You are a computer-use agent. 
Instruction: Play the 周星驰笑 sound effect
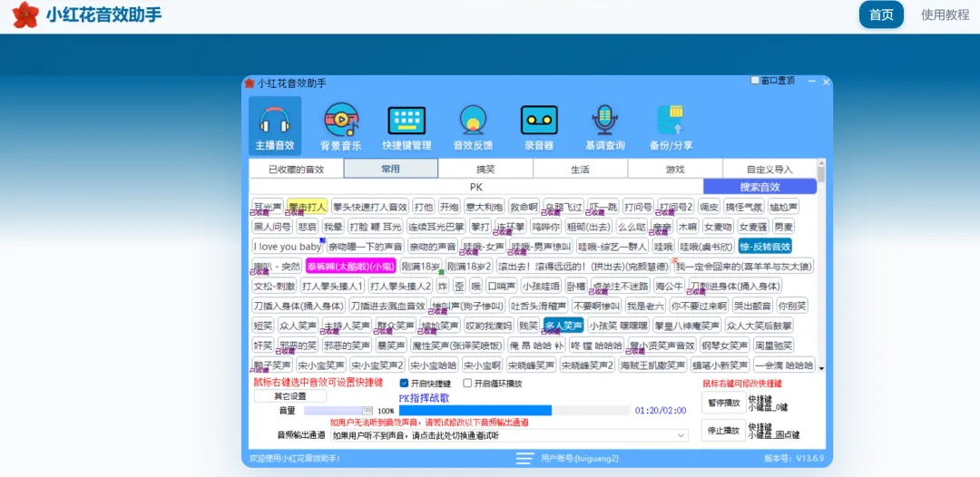point(773,346)
